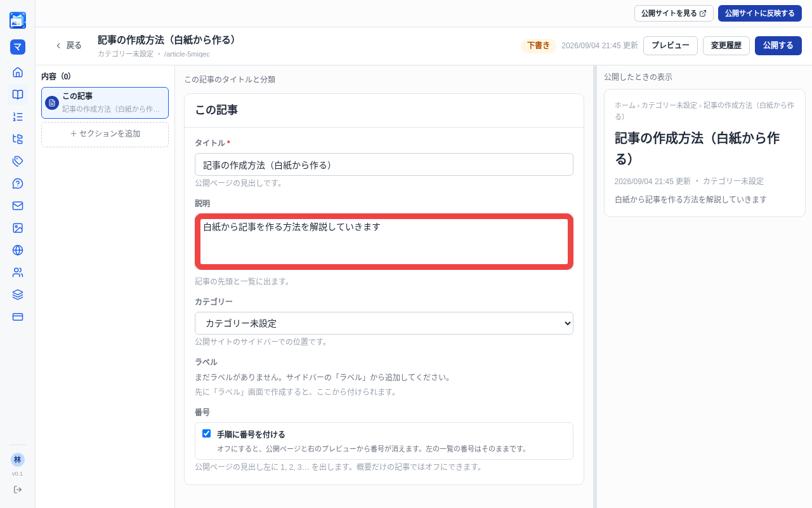812x508 pixels.
Task: Click the プレビュー button
Action: pos(671,46)
